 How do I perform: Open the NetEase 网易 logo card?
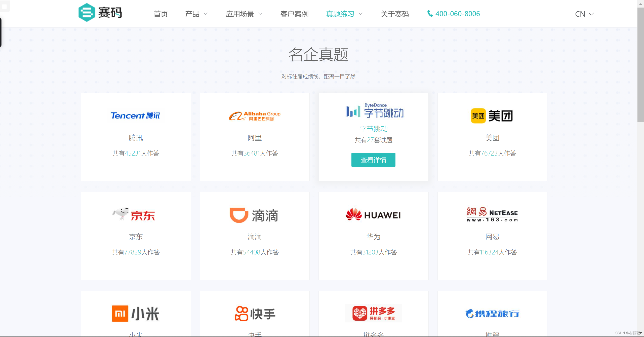click(x=492, y=214)
